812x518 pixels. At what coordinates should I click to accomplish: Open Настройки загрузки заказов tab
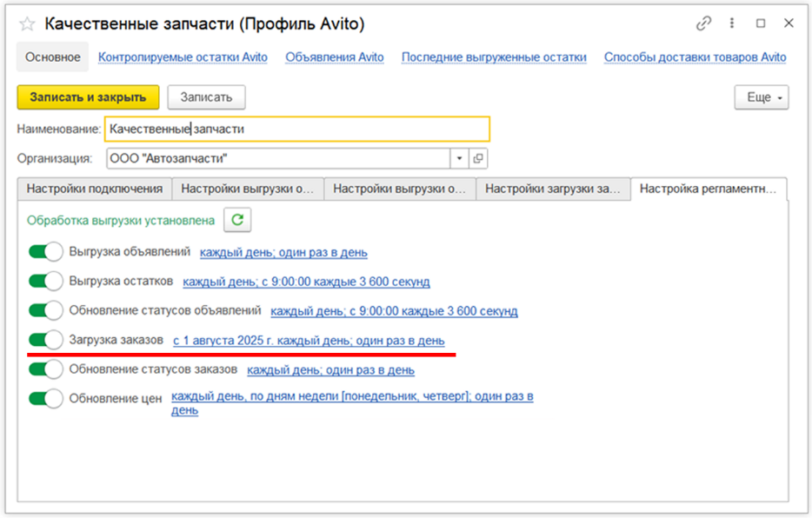(x=552, y=189)
